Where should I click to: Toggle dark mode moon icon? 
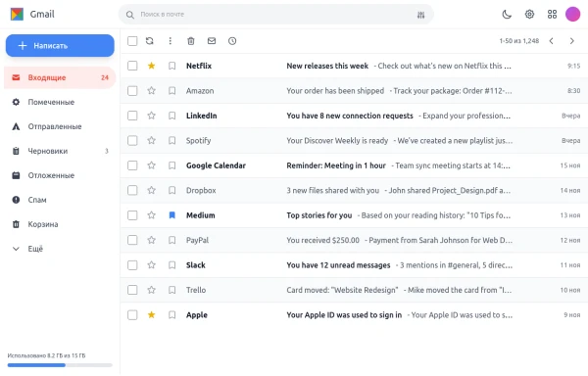click(x=507, y=15)
